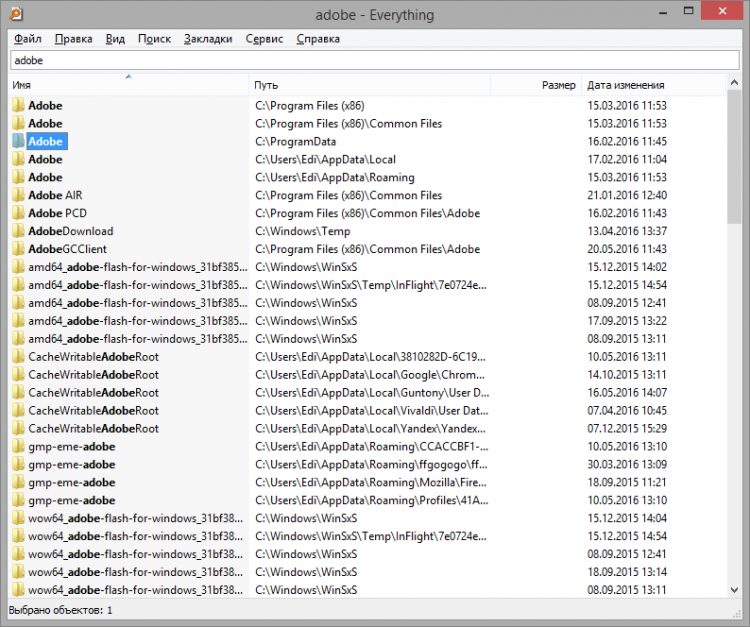This screenshot has height=627, width=750.
Task: Click the date 20.05.2016 11:43
Action: [x=627, y=249]
